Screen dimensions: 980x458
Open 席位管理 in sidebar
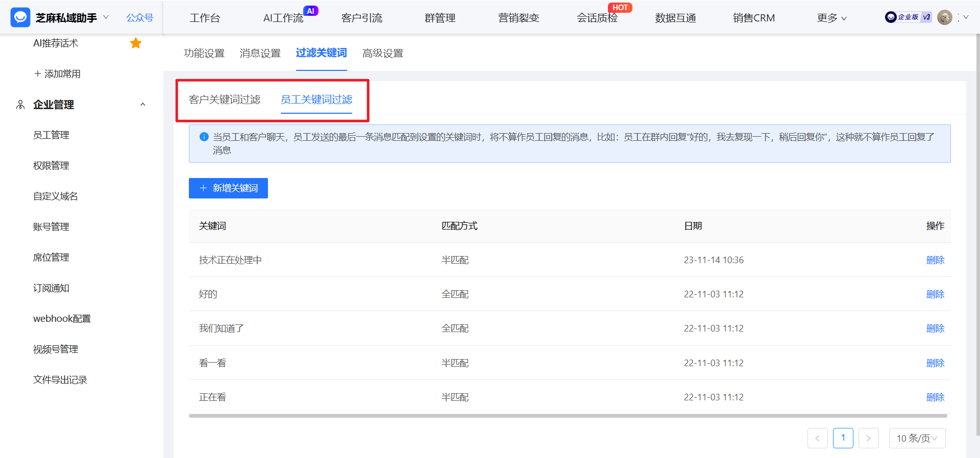click(51, 258)
